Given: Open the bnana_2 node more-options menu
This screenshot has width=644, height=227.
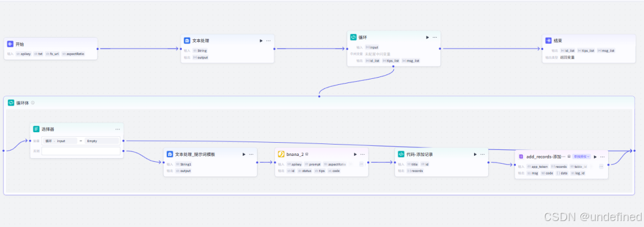Looking at the screenshot, I should click(x=363, y=154).
